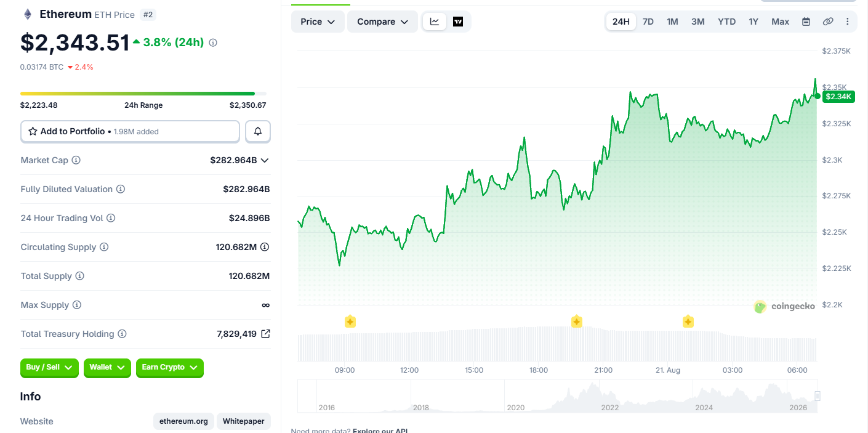Open price alert bell icon
Screen dimensions: 868x433
click(258, 131)
